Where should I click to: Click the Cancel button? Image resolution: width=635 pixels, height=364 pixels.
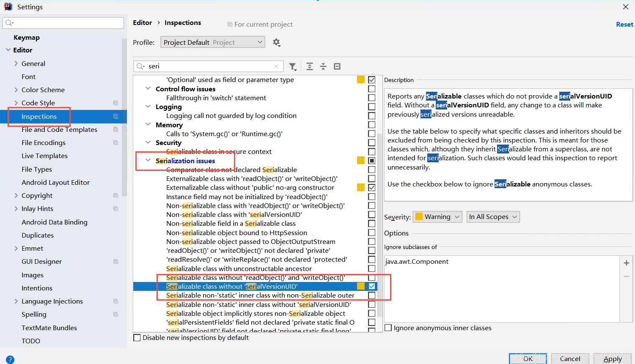(x=570, y=359)
